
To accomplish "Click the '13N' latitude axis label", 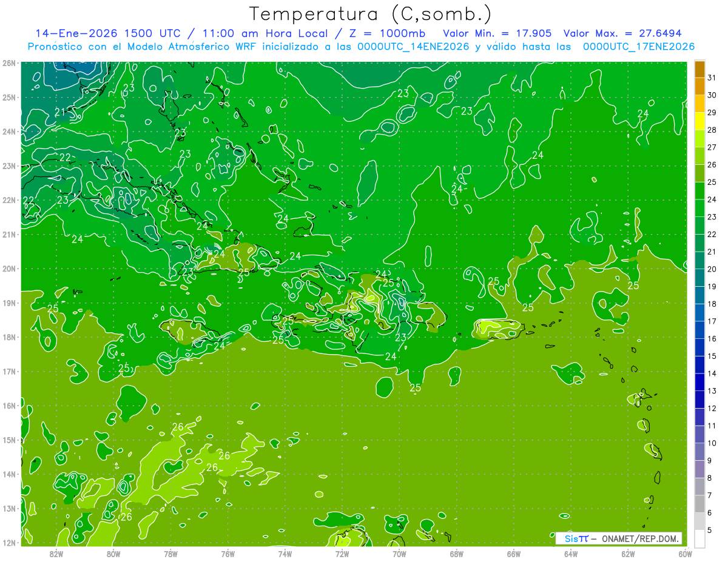I will click(8, 508).
